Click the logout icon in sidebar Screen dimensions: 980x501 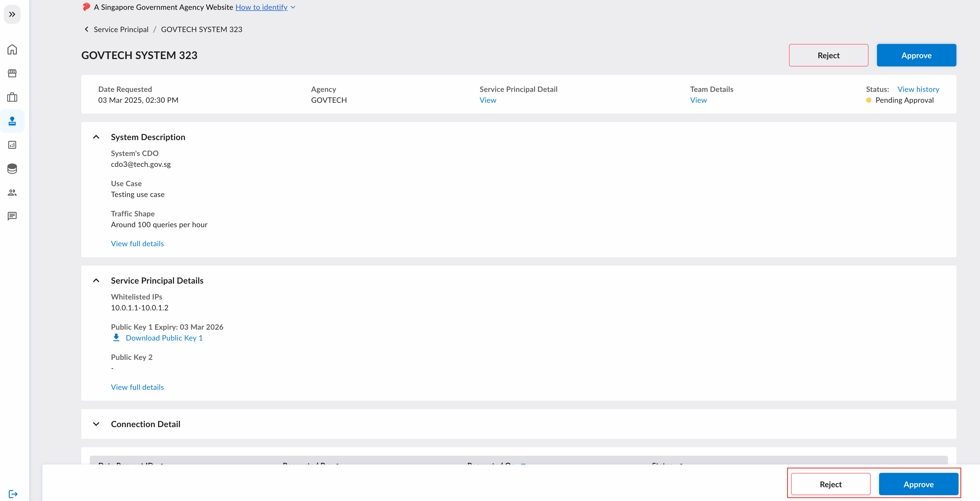(13, 494)
